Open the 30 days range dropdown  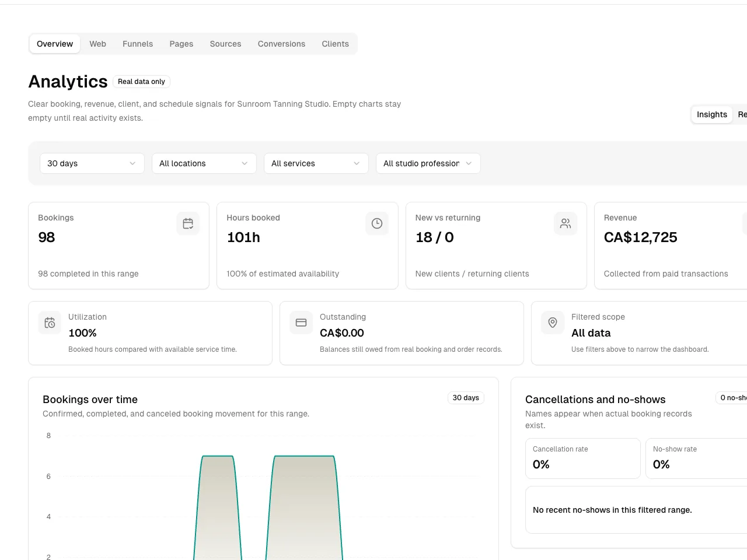point(92,163)
